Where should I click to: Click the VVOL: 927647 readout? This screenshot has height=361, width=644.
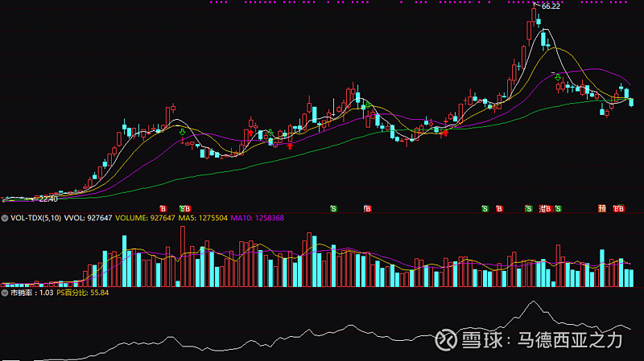point(88,218)
